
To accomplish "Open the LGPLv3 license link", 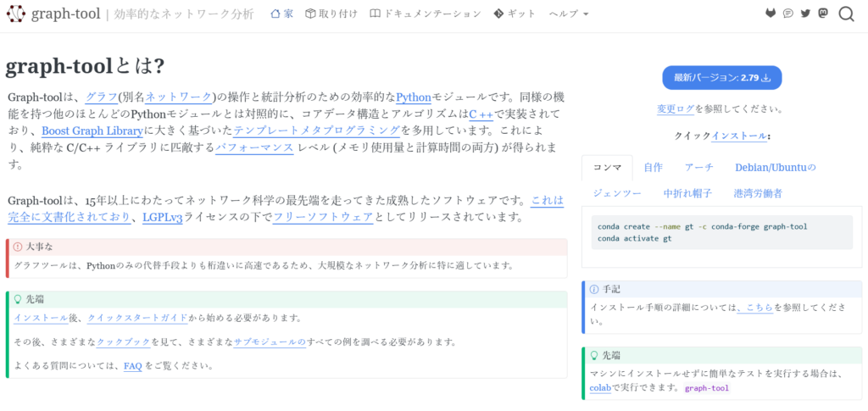I will [x=162, y=218].
